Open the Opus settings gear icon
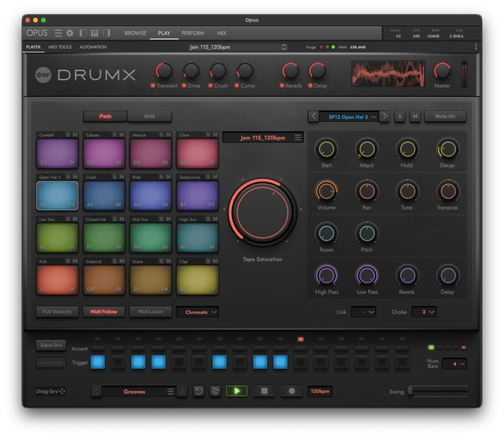The height and width of the screenshot is (437, 504). pos(69,33)
